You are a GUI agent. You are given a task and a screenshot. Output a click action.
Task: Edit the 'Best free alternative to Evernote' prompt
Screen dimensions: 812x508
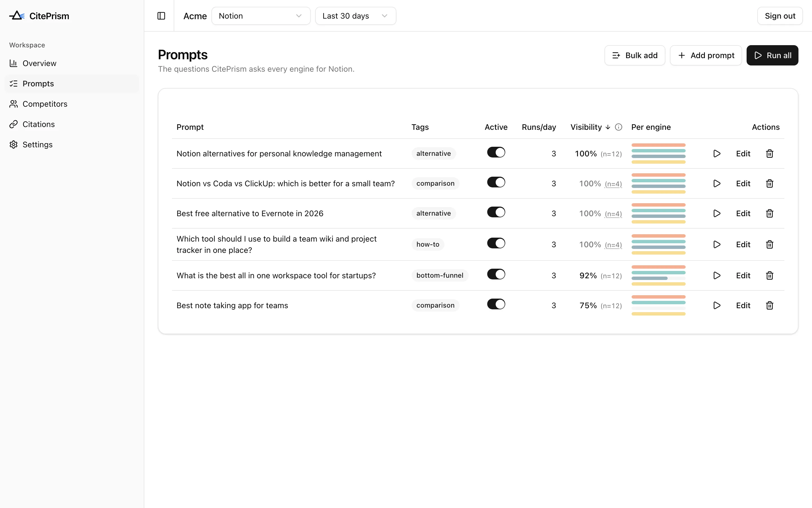click(743, 213)
